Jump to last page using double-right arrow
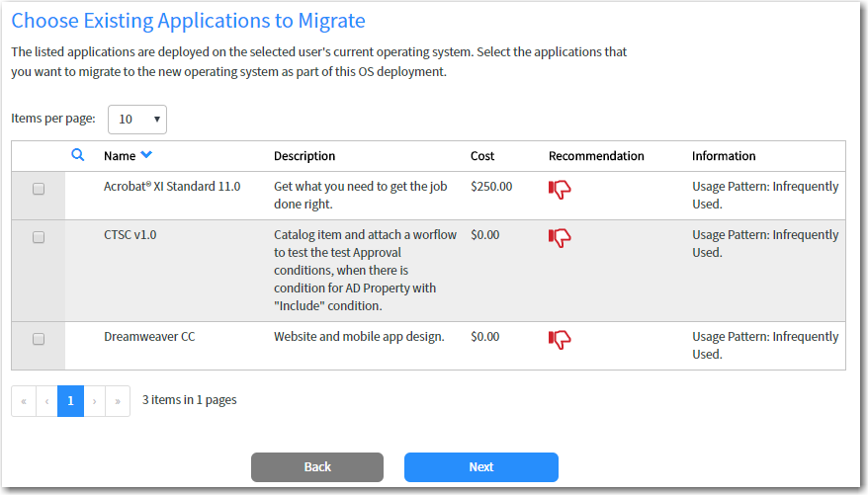 118,401
